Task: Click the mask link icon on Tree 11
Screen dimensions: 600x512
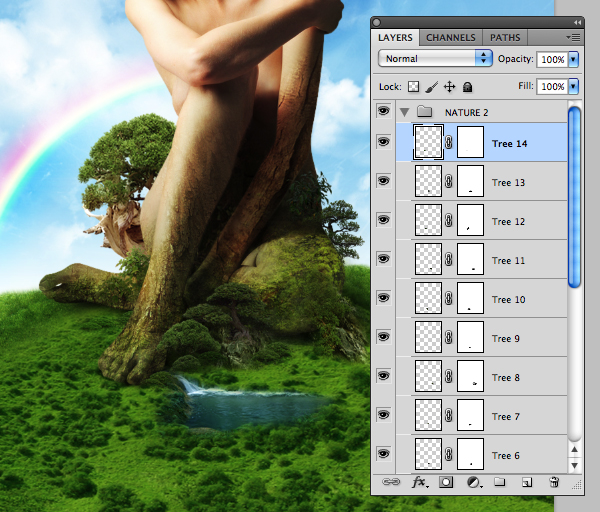Action: tap(449, 259)
